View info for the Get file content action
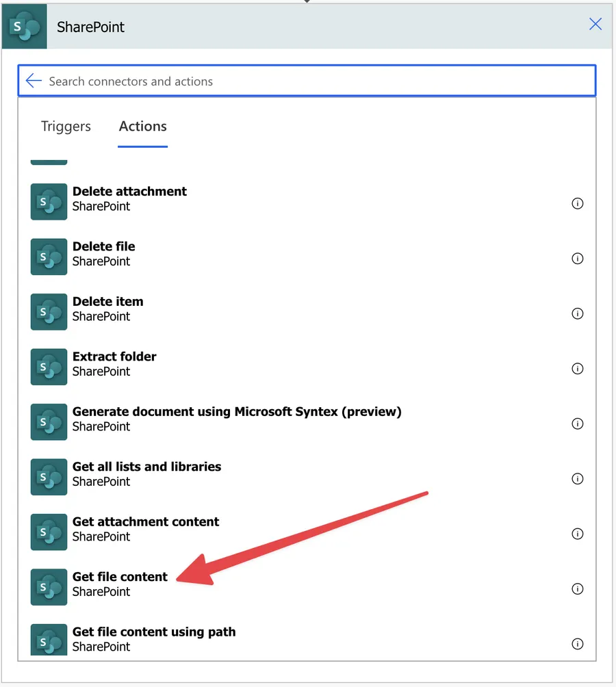Viewport: 616px width, 687px height. point(577,588)
